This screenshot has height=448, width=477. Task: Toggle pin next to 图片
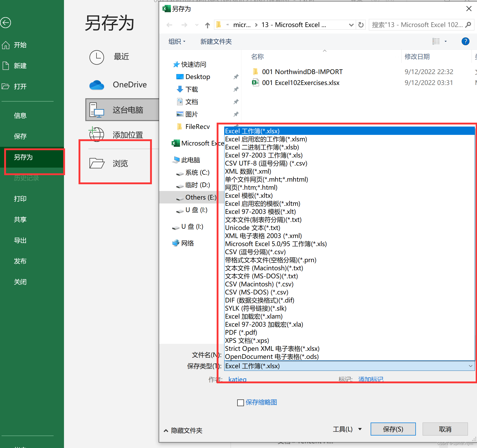click(236, 114)
